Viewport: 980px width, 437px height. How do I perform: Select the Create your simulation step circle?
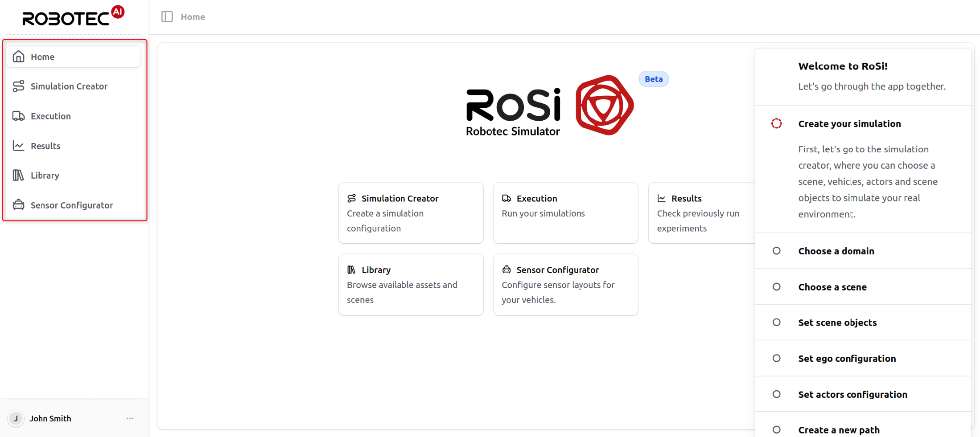pos(777,123)
